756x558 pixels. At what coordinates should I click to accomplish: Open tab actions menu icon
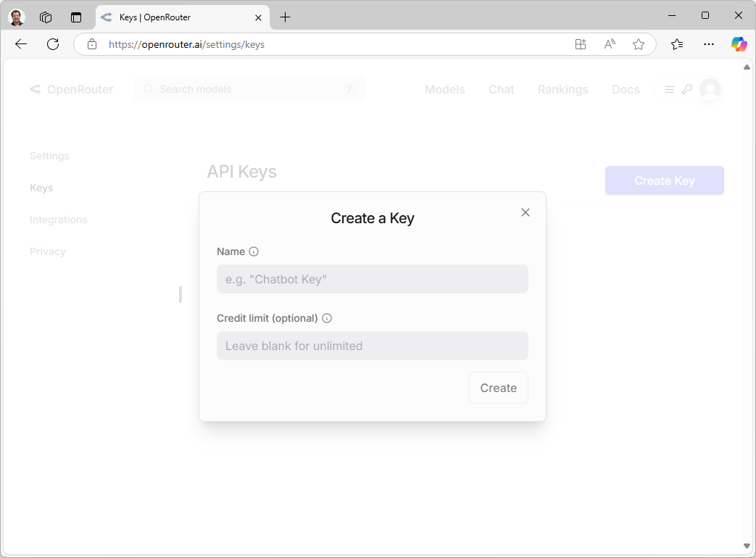(x=76, y=17)
